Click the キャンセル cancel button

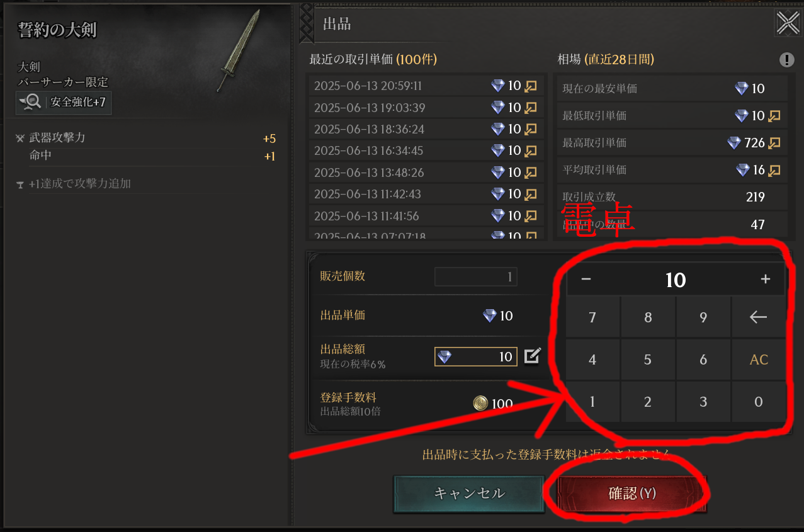pos(469,494)
